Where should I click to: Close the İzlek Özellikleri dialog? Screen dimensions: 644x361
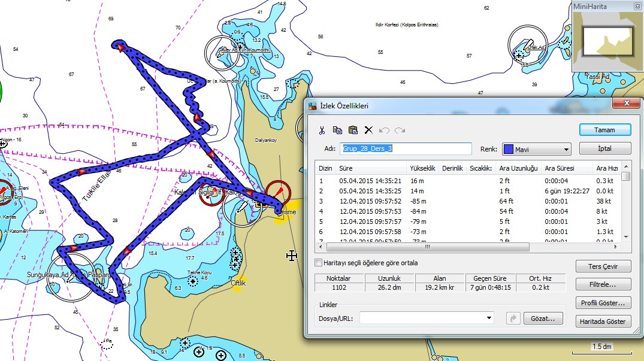[626, 104]
